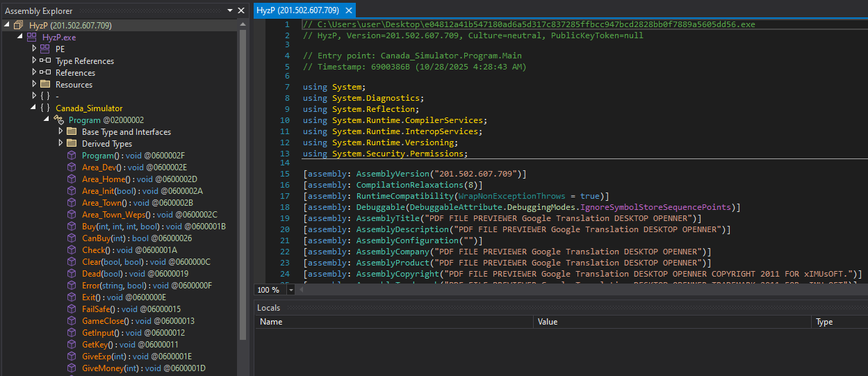
Task: Expand the Type References node
Action: click(34, 61)
